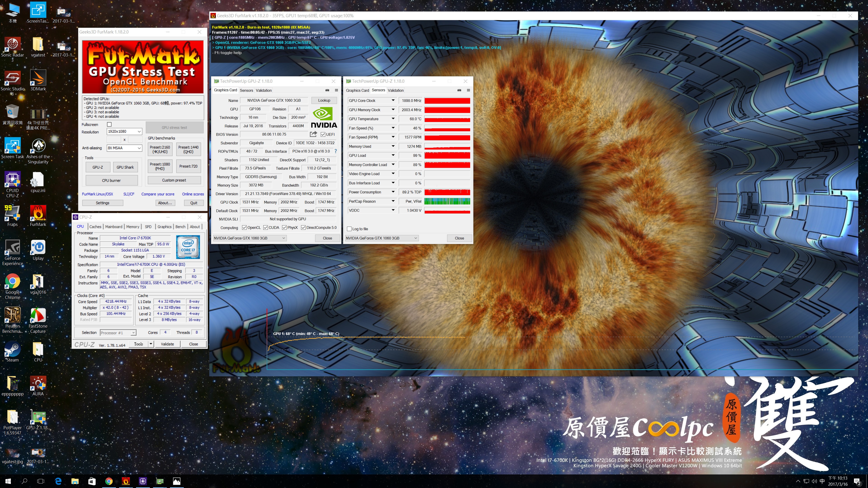This screenshot has height=488, width=868.
Task: Open SPD tab in CPU-Z
Action: tap(148, 227)
